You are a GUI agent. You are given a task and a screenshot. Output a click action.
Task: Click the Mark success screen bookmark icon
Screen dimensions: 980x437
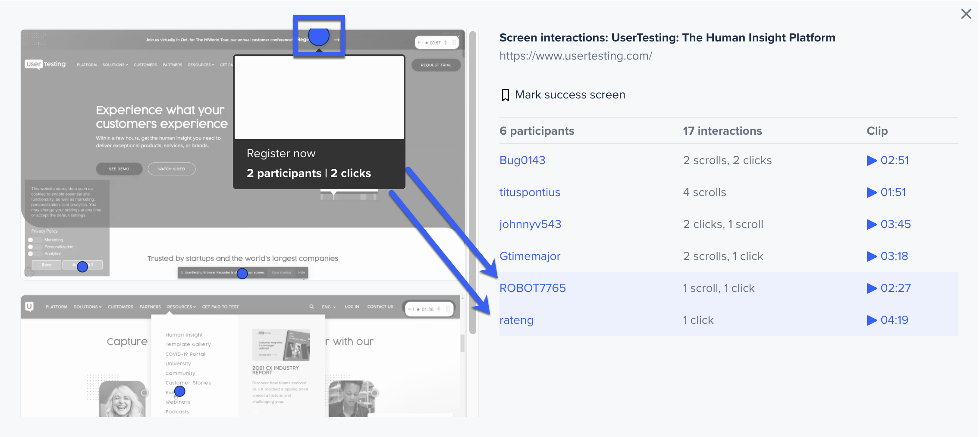(505, 94)
